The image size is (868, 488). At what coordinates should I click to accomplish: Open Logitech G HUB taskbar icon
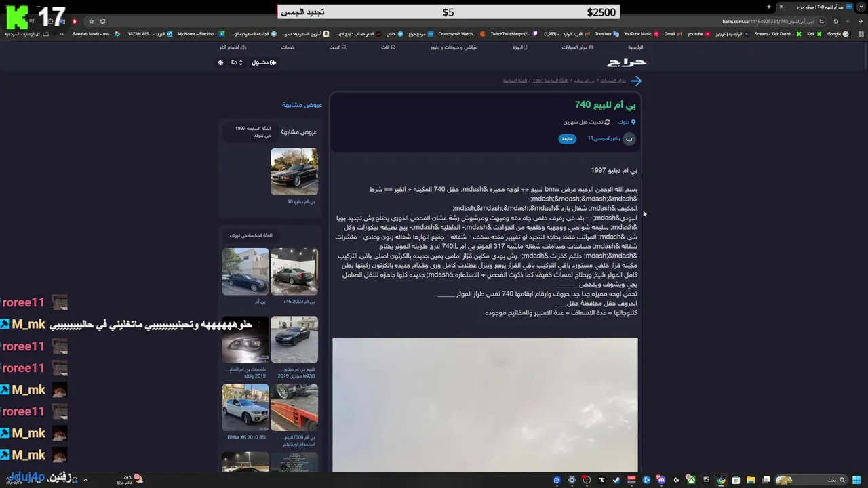point(676,480)
